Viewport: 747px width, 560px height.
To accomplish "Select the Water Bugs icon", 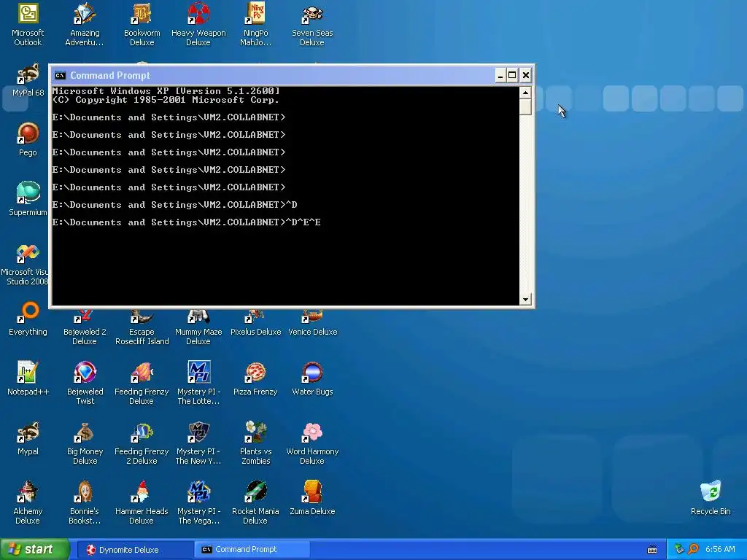I will pos(312,378).
